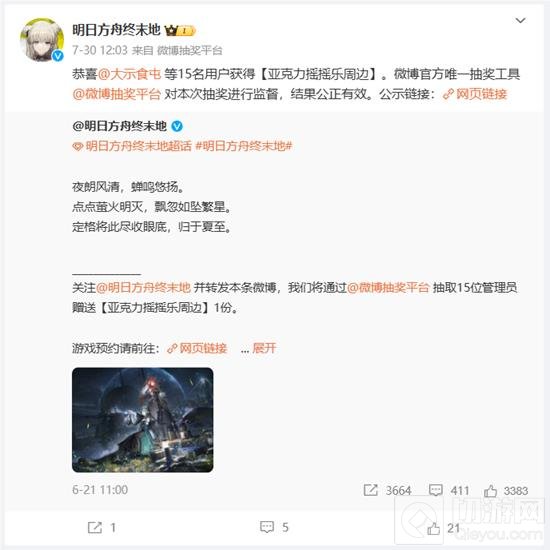Viewport: 550px width, 550px height.
Task: Open @明日方舟终末地 mention after 关注
Action: [143, 288]
